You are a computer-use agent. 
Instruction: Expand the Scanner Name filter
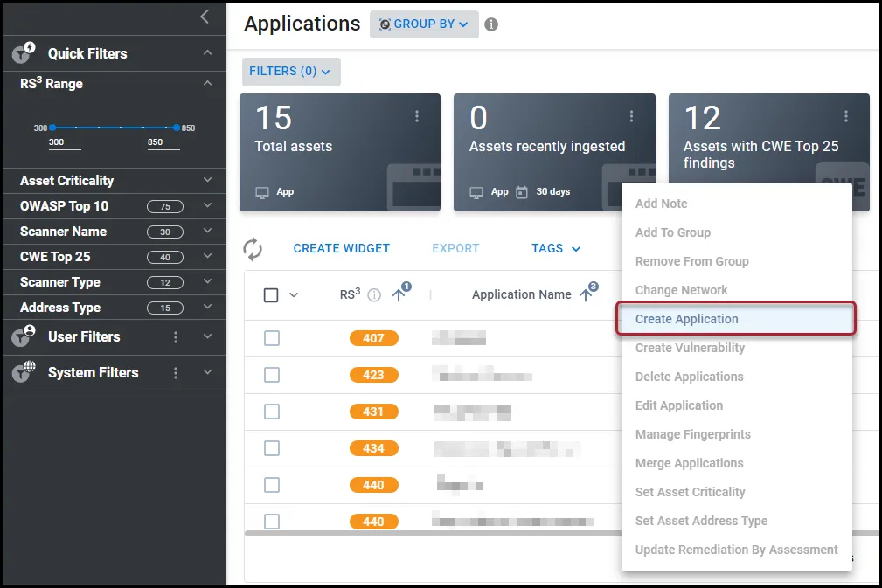tap(207, 231)
